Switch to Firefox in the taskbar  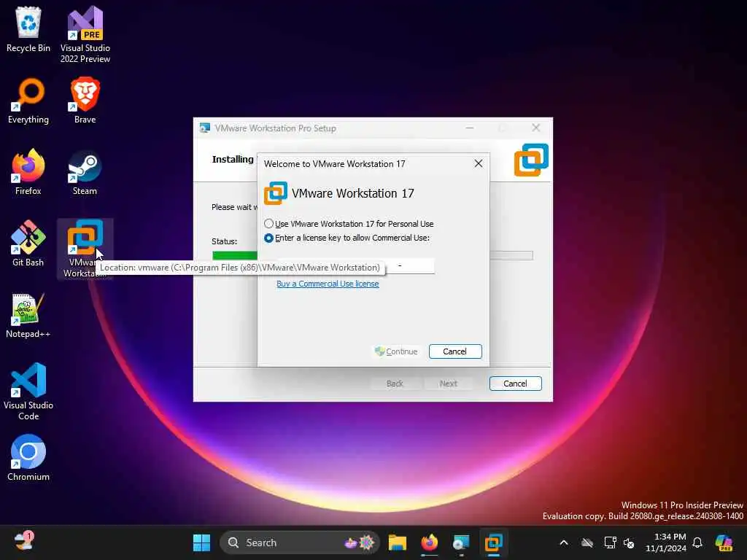429,542
